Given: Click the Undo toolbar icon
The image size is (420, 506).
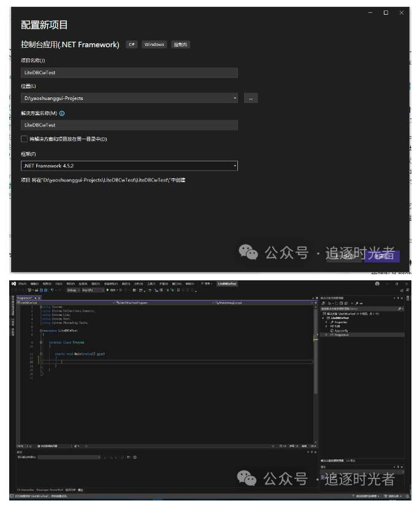Looking at the screenshot, I should click(x=52, y=290).
